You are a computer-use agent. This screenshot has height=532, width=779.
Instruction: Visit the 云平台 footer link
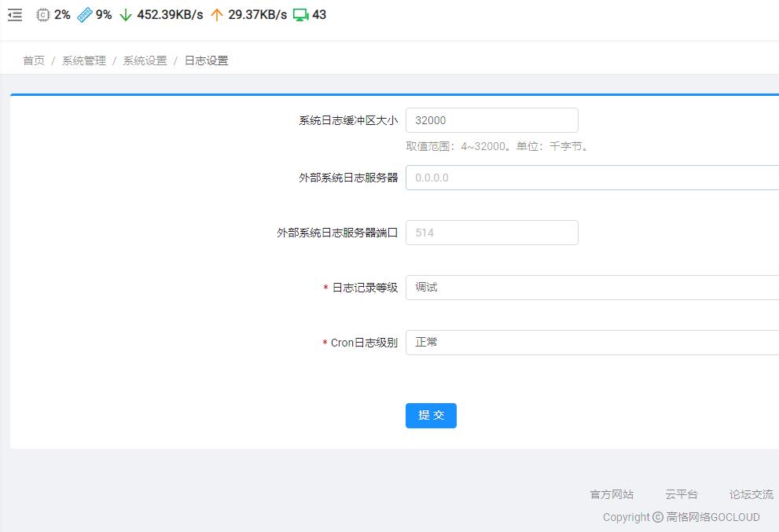(682, 494)
